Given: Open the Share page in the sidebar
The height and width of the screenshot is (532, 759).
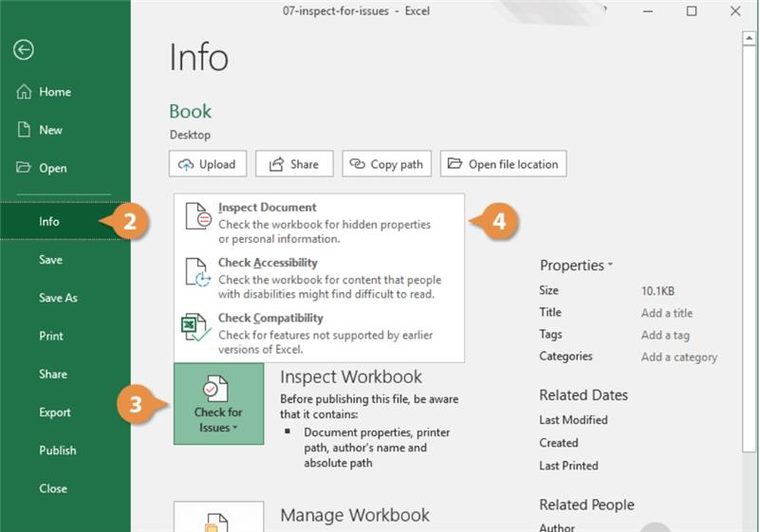Looking at the screenshot, I should click(65, 374).
